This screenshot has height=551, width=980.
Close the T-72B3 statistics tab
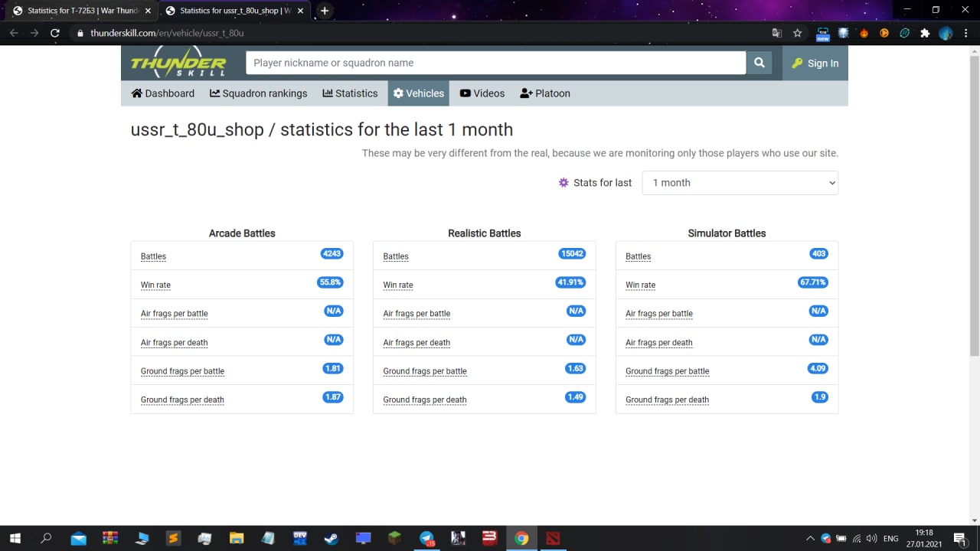pos(148,11)
